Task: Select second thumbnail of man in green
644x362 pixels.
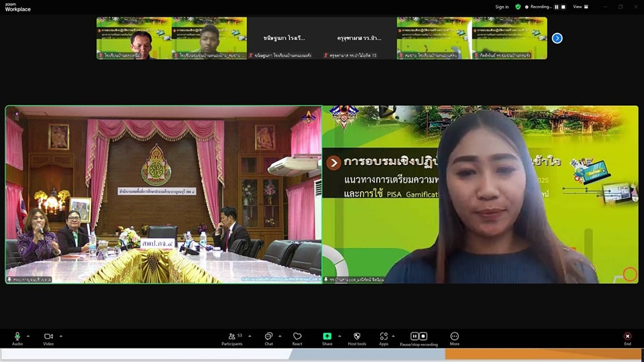Action: click(x=209, y=38)
